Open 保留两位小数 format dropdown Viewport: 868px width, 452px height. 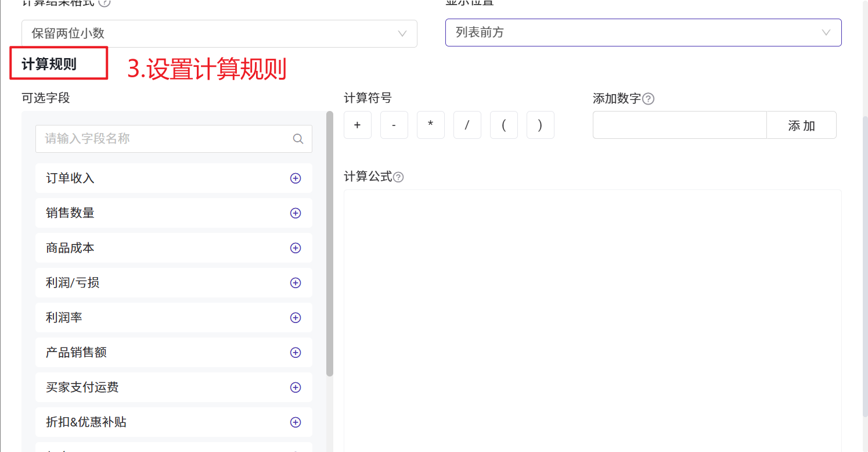(219, 33)
